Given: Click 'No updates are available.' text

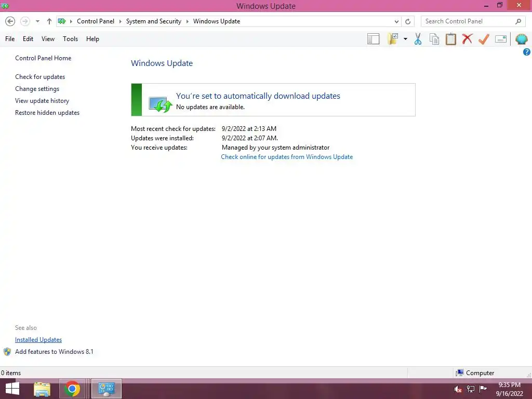Looking at the screenshot, I should [210, 107].
